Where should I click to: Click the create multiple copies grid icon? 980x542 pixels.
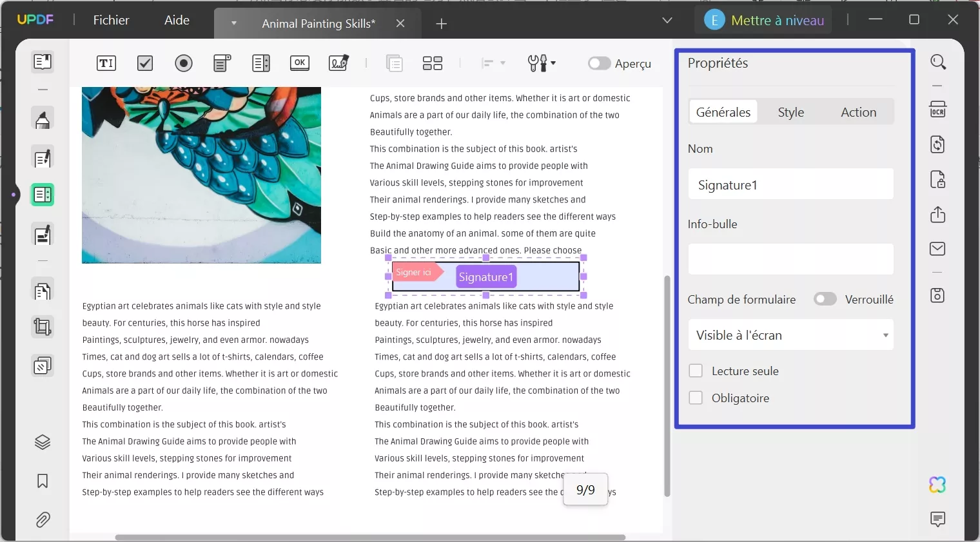coord(433,63)
